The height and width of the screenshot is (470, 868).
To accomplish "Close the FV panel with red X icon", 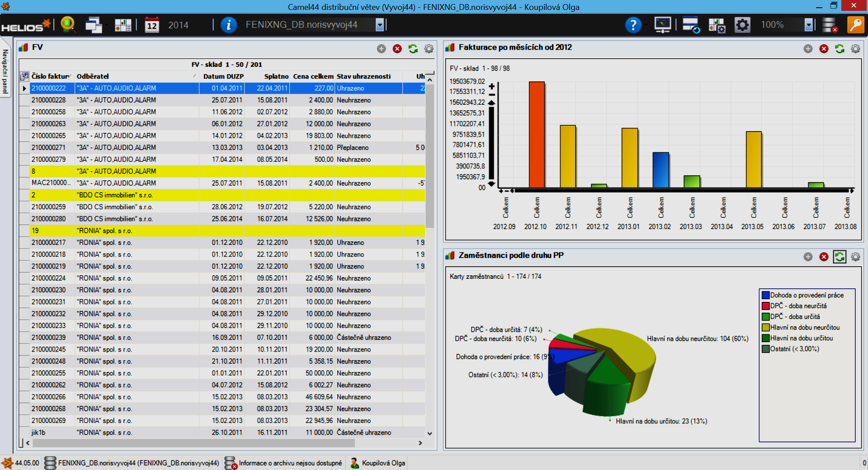I will (397, 49).
